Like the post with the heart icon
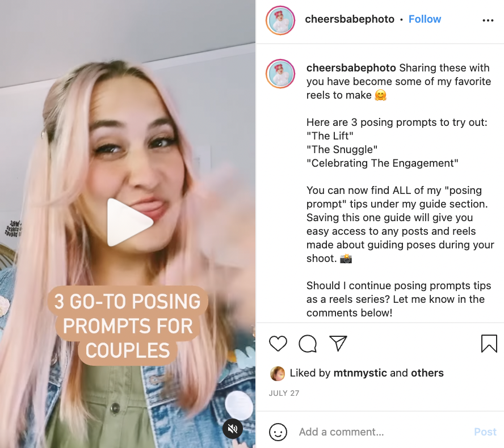Image resolution: width=504 pixels, height=448 pixels. [278, 344]
